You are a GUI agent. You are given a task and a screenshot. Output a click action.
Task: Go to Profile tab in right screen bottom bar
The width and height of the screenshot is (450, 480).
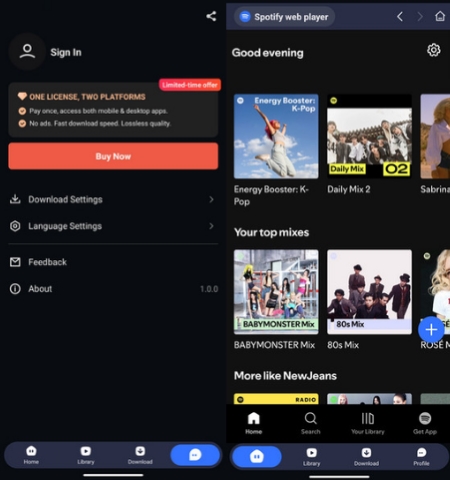[x=422, y=457]
